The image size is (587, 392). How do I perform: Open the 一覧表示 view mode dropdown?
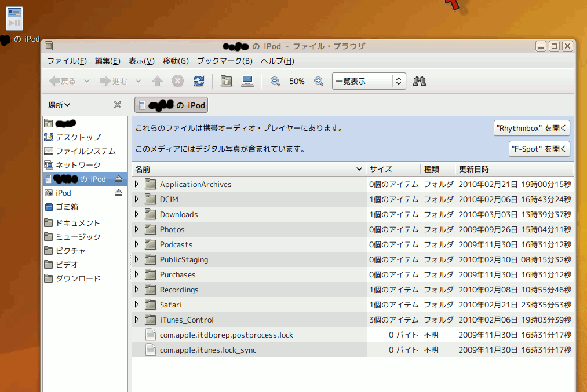(369, 82)
